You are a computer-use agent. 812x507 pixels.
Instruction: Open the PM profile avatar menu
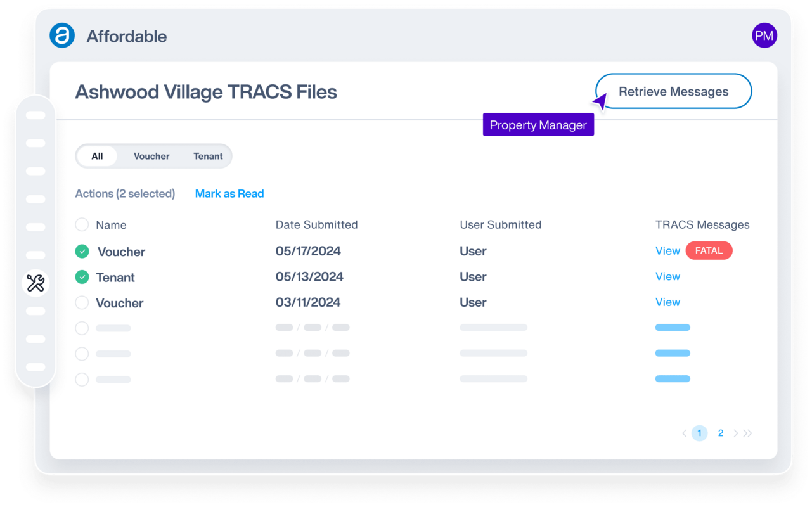coord(764,35)
